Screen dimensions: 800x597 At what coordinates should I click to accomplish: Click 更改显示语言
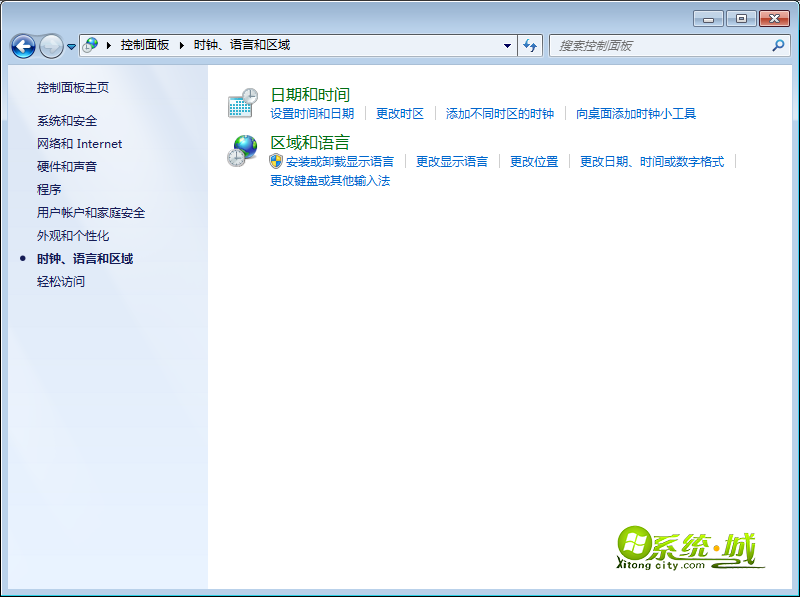pyautogui.click(x=452, y=161)
